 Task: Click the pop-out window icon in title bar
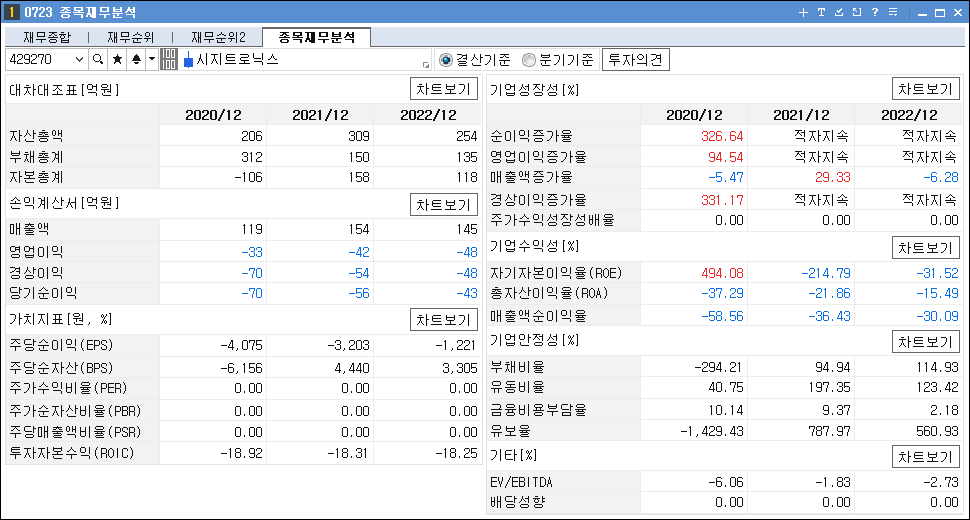(857, 12)
